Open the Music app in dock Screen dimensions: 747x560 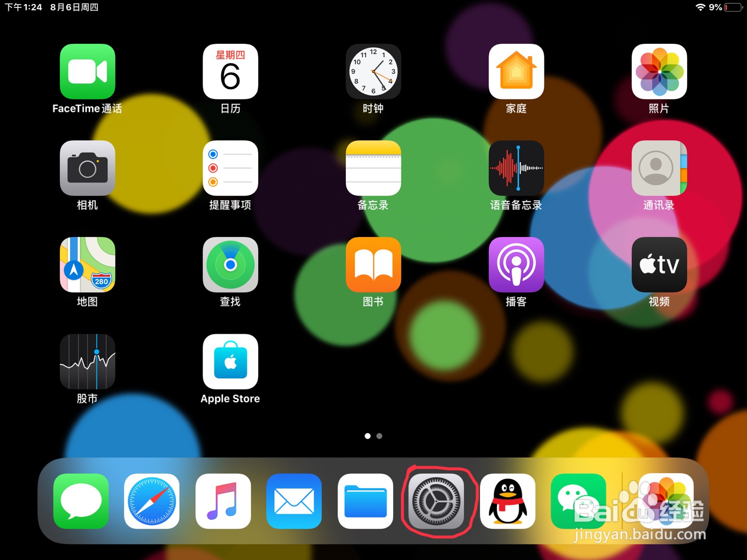click(x=223, y=501)
